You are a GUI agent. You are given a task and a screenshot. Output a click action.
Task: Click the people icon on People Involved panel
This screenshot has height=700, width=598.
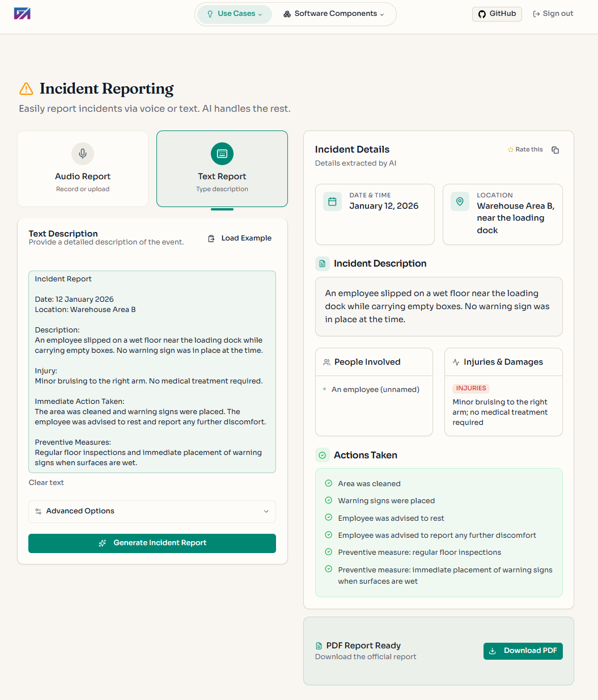326,361
